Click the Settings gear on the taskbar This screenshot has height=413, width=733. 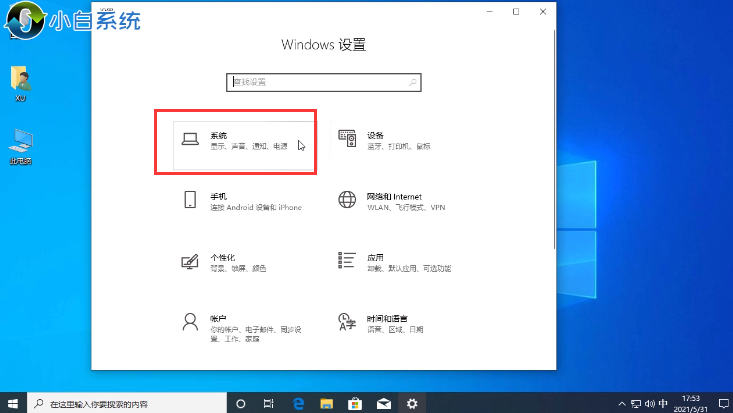click(x=412, y=403)
